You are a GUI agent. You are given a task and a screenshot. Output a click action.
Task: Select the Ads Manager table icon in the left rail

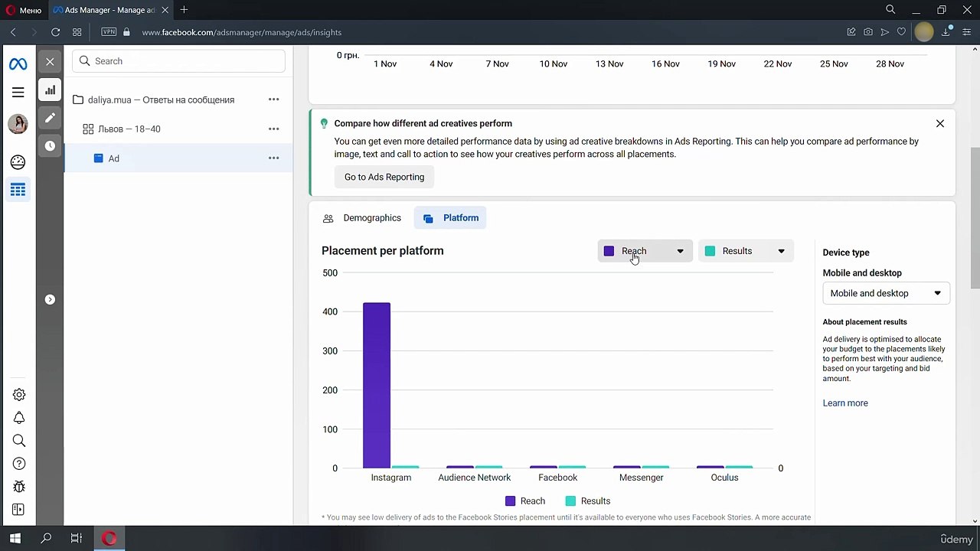coord(18,190)
